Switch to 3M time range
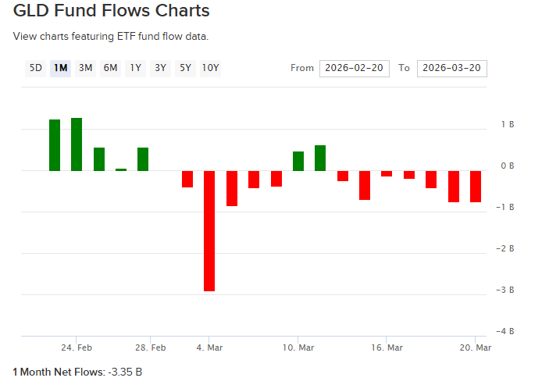This screenshot has width=549, height=392. point(85,68)
